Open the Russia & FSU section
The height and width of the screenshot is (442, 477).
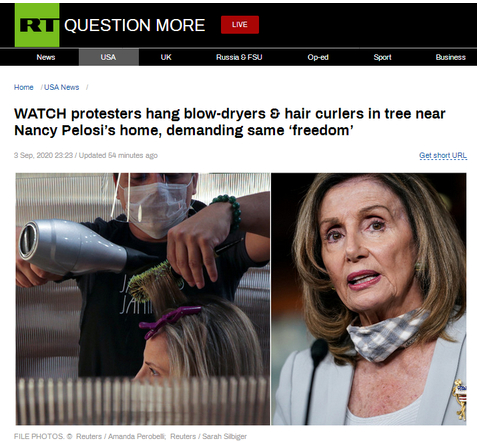pyautogui.click(x=239, y=57)
